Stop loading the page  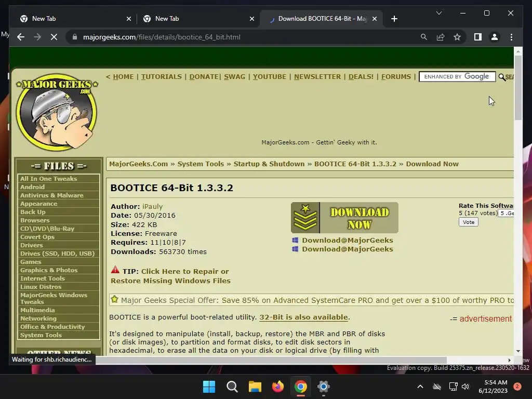54,37
